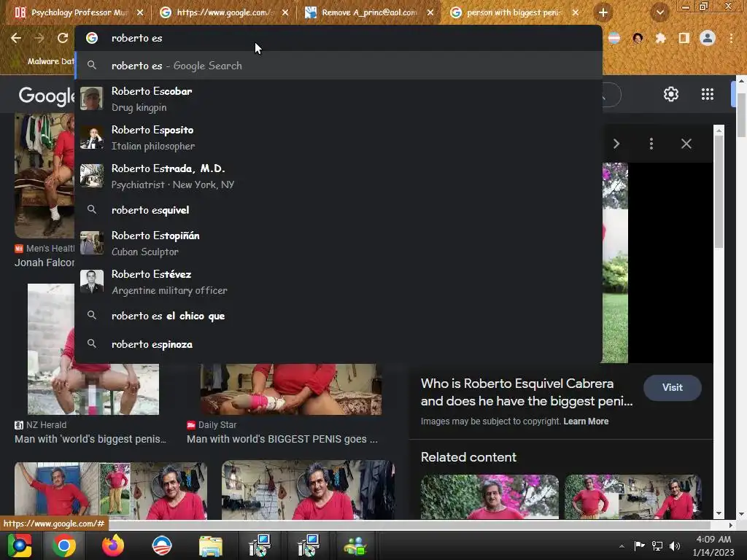Close the image preview panel

(x=686, y=144)
